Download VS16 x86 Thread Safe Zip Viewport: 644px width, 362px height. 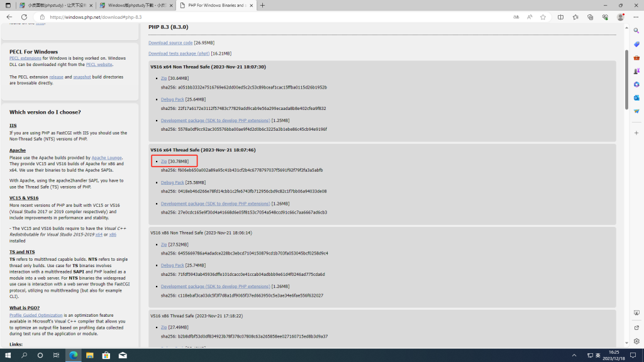[x=164, y=327]
